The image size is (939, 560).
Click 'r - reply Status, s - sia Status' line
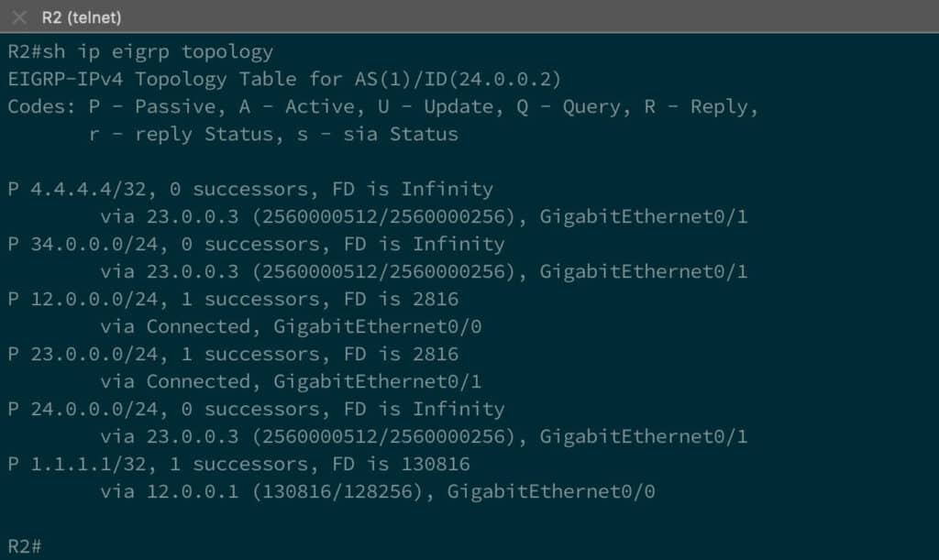[273, 134]
